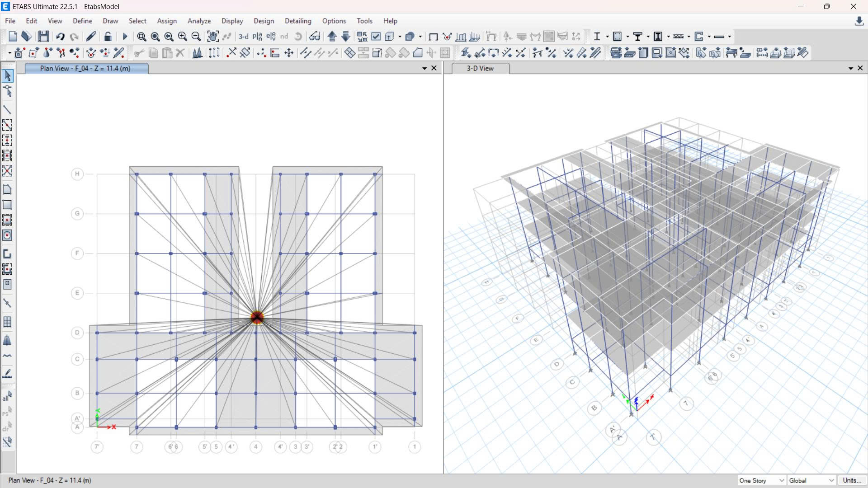Open the Display menu
868x488 pixels.
click(232, 21)
